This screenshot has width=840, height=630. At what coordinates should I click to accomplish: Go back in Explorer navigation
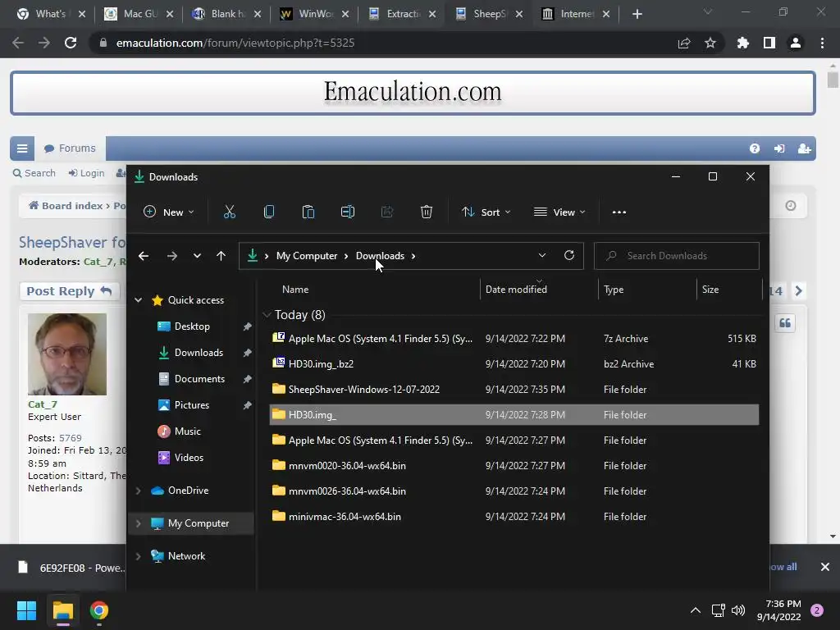pyautogui.click(x=144, y=256)
